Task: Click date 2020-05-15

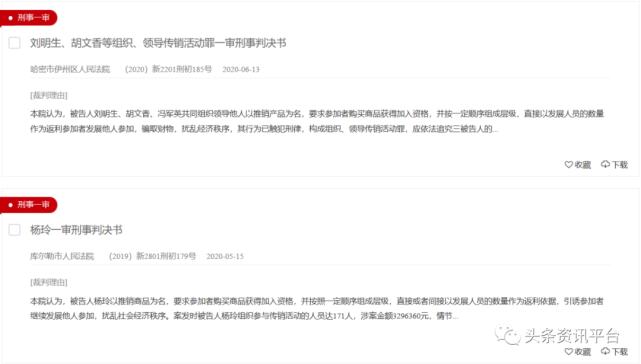Action: (x=225, y=256)
